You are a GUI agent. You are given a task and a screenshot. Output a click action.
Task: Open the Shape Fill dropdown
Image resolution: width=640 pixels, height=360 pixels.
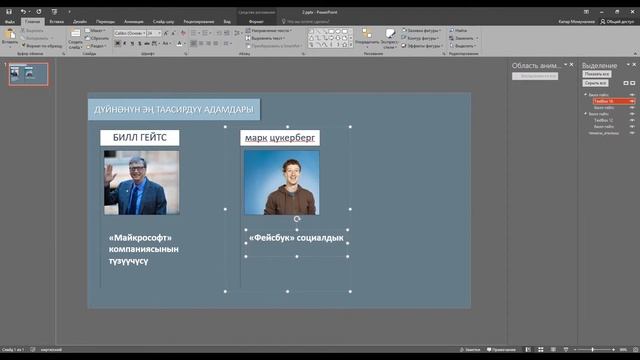tap(421, 30)
